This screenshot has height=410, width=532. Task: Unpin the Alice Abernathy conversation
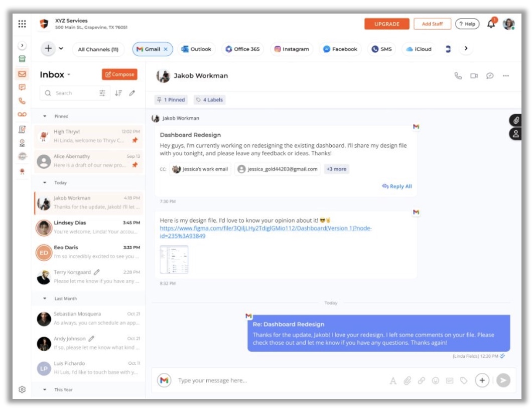[135, 165]
